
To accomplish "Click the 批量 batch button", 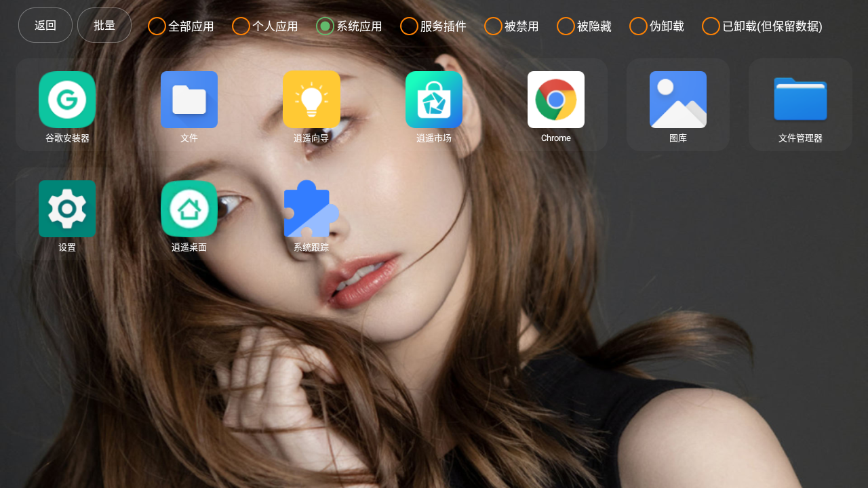I will tap(104, 25).
